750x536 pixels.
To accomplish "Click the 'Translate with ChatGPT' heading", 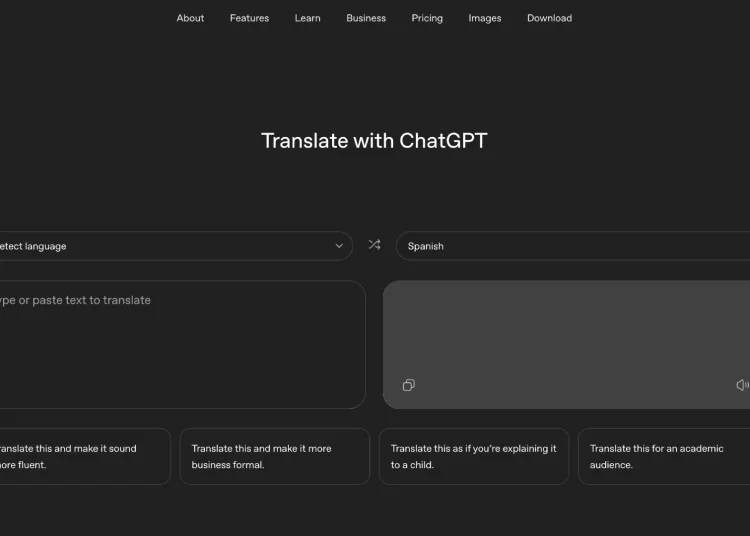I will pyautogui.click(x=374, y=141).
